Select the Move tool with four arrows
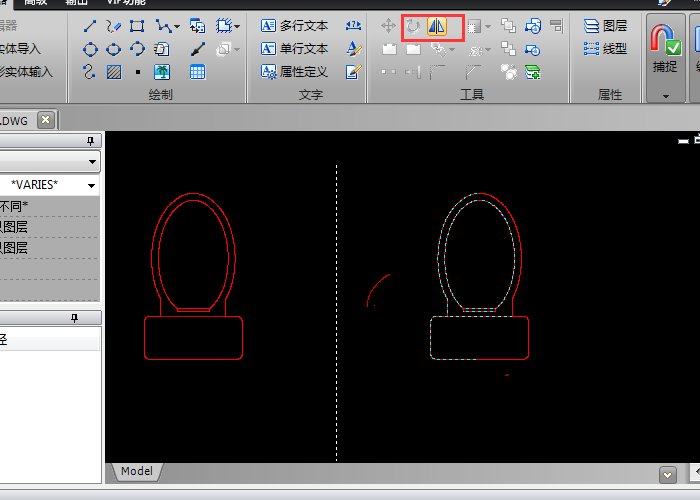Screen dimensions: 700x500 tap(388, 25)
